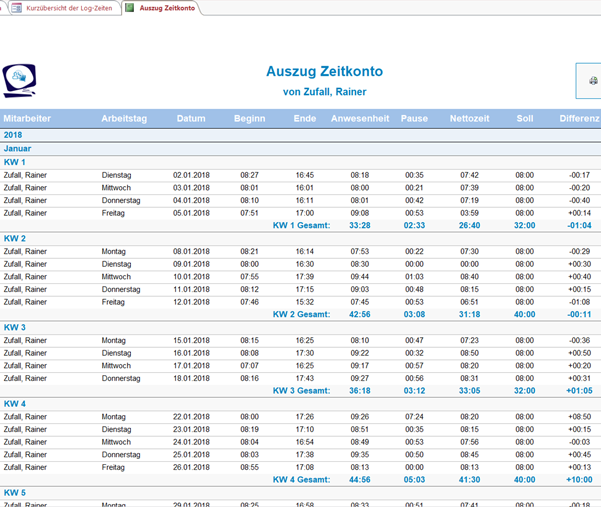Click date 02.01.2018

pos(191,175)
